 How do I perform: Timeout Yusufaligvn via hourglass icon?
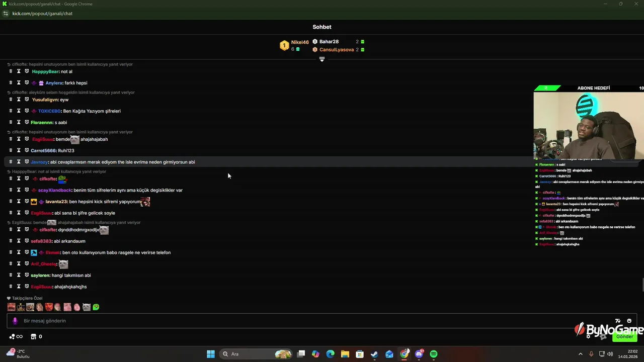point(19,100)
